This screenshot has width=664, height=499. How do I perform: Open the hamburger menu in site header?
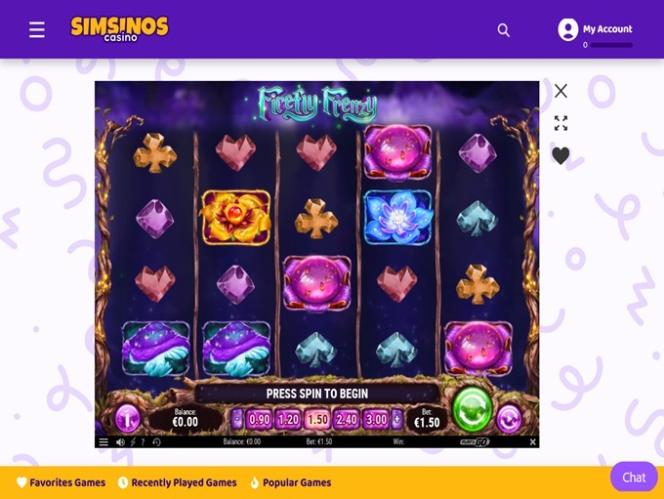[x=37, y=30]
